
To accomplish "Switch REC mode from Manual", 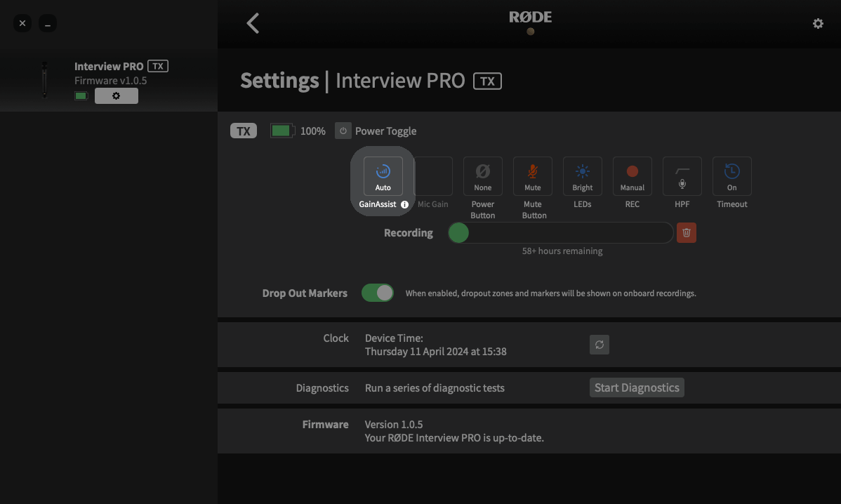I will tap(633, 176).
